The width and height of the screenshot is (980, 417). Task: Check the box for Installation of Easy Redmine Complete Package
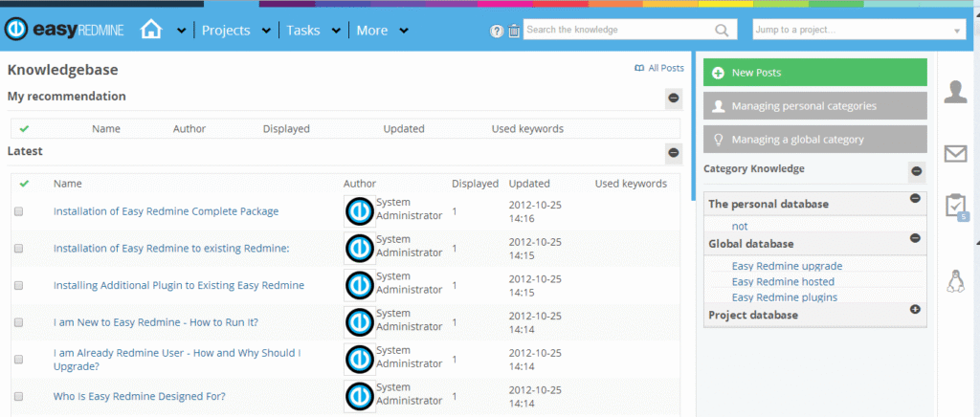pyautogui.click(x=18, y=211)
